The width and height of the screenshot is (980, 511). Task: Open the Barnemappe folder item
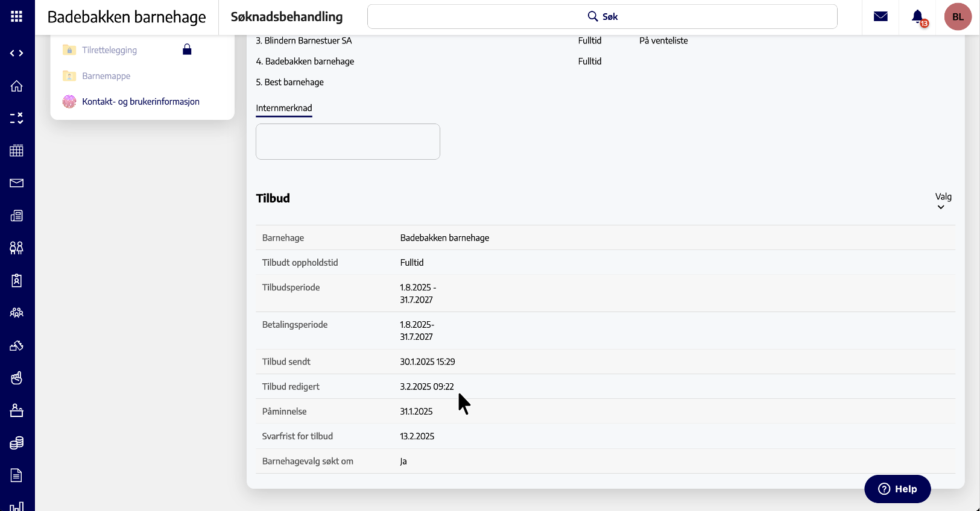[x=106, y=76]
